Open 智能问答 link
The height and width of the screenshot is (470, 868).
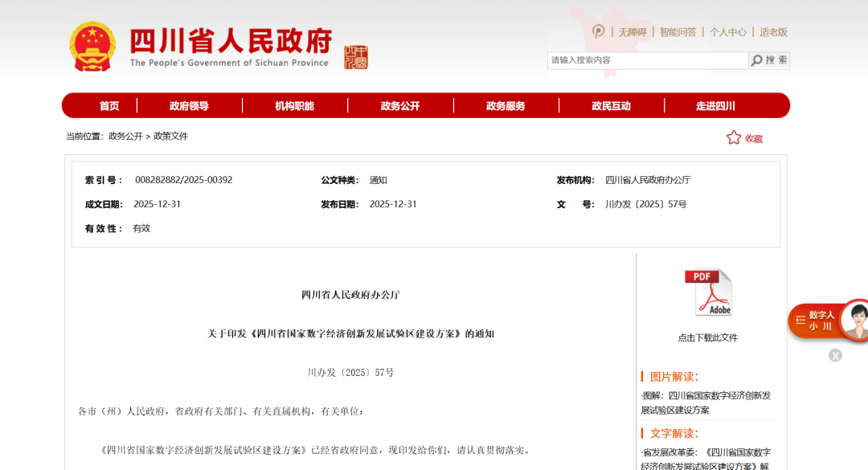pyautogui.click(x=678, y=32)
